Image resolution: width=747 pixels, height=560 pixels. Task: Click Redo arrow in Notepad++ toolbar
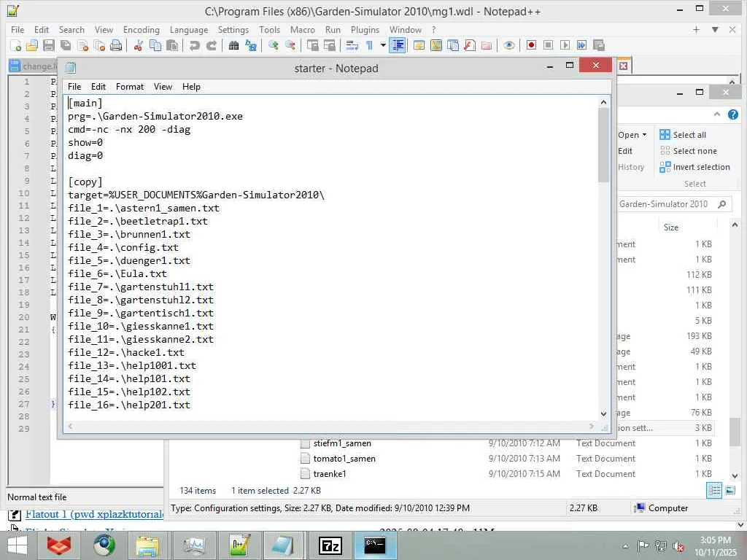pos(211,45)
